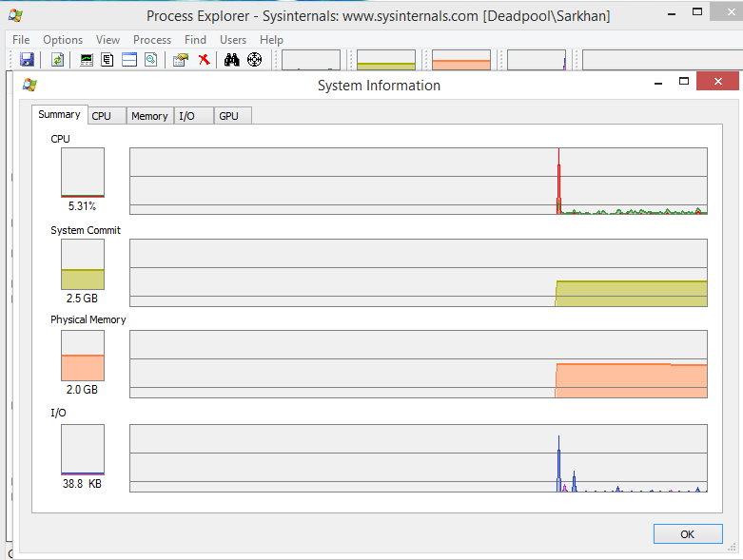Image resolution: width=743 pixels, height=560 pixels.
Task: Click the binoculars Find Handle icon
Action: [x=232, y=60]
